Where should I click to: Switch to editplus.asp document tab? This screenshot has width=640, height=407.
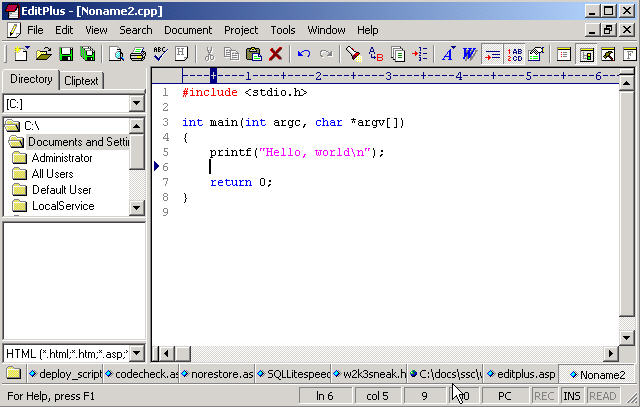coord(521,374)
